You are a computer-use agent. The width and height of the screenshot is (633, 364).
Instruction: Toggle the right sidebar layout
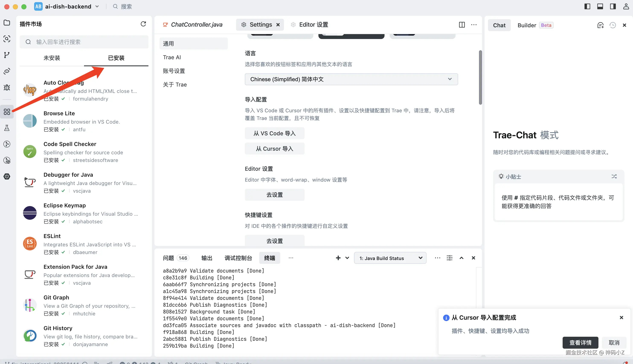point(613,6)
